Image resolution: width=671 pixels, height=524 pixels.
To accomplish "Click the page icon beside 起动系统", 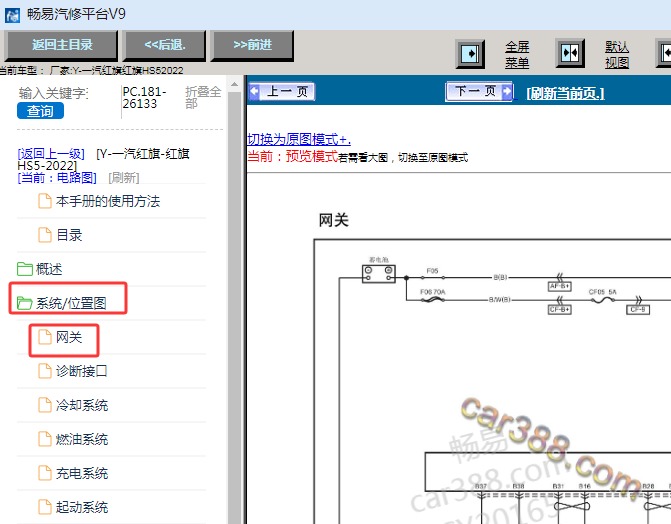I will pyautogui.click(x=45, y=507).
